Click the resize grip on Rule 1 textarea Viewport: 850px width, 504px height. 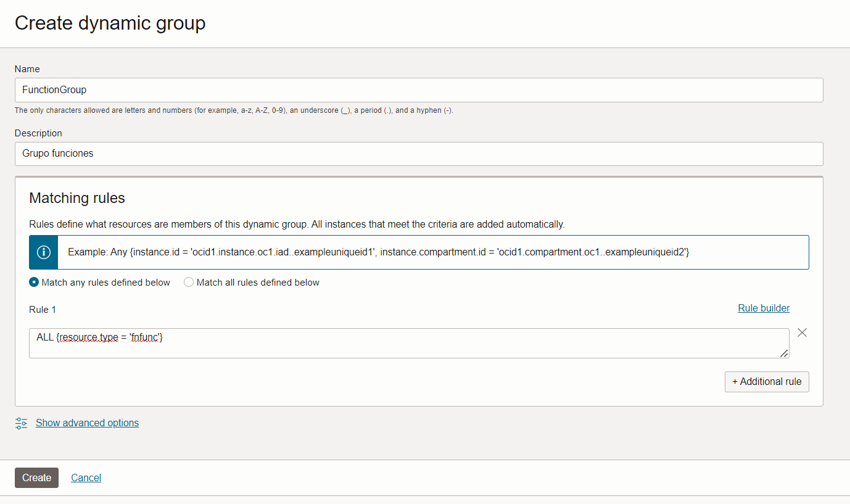point(785,353)
